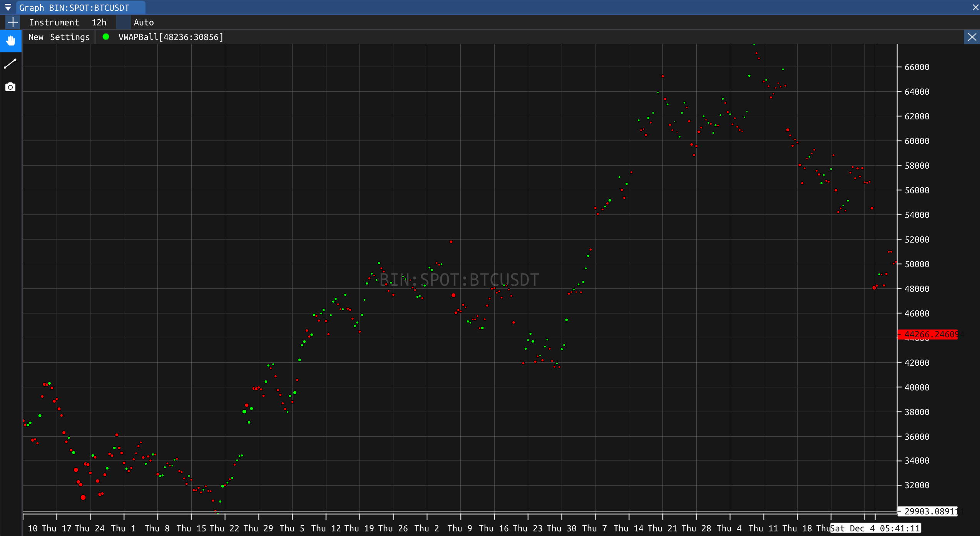This screenshot has height=536, width=980.
Task: Click the Thu 14 date axis label
Action: [629, 528]
